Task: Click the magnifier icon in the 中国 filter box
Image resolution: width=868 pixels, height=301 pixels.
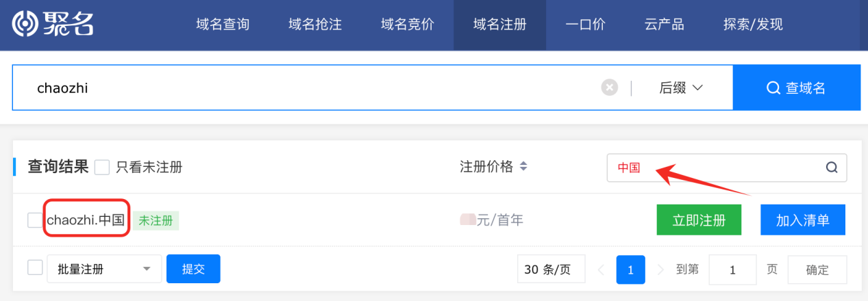Action: [831, 168]
